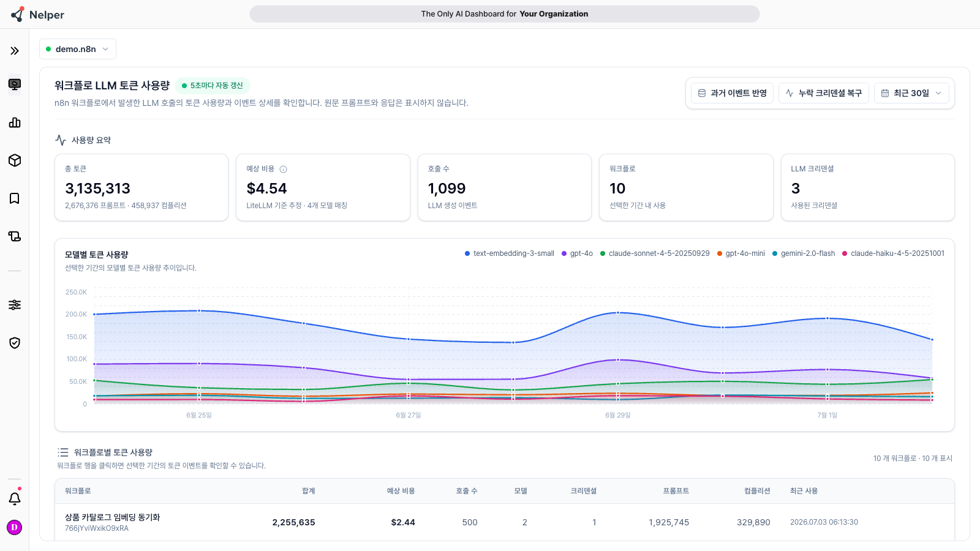Open the 최근 30일 date range dropdown
This screenshot has height=551, width=980.
(x=911, y=93)
